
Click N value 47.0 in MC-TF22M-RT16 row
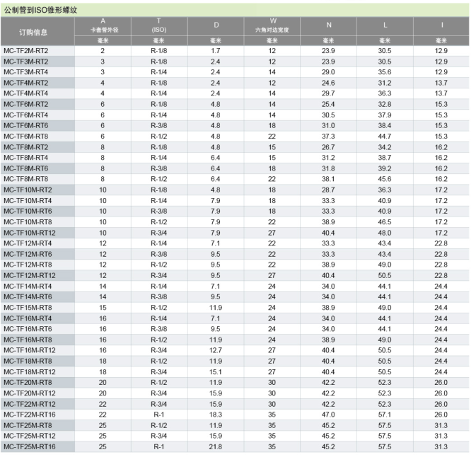(328, 415)
